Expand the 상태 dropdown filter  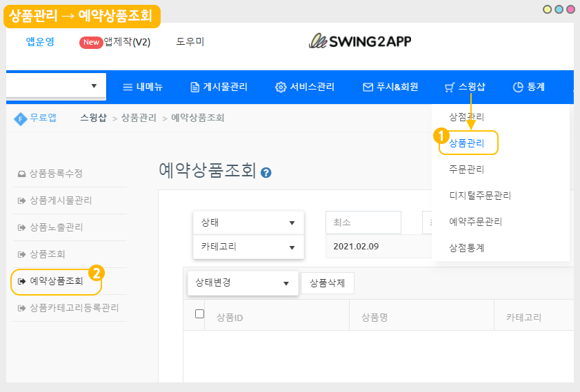point(248,223)
